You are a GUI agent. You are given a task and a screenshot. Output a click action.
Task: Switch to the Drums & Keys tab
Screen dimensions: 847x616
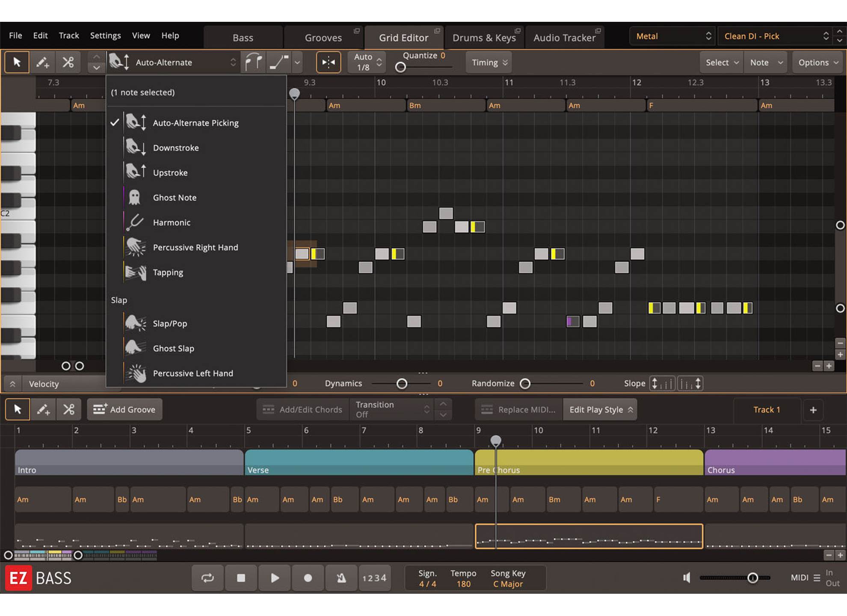pyautogui.click(x=484, y=38)
